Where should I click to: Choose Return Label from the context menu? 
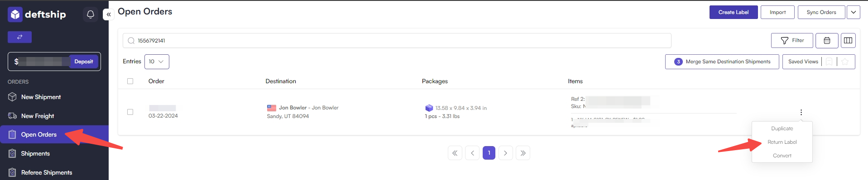[x=782, y=142]
